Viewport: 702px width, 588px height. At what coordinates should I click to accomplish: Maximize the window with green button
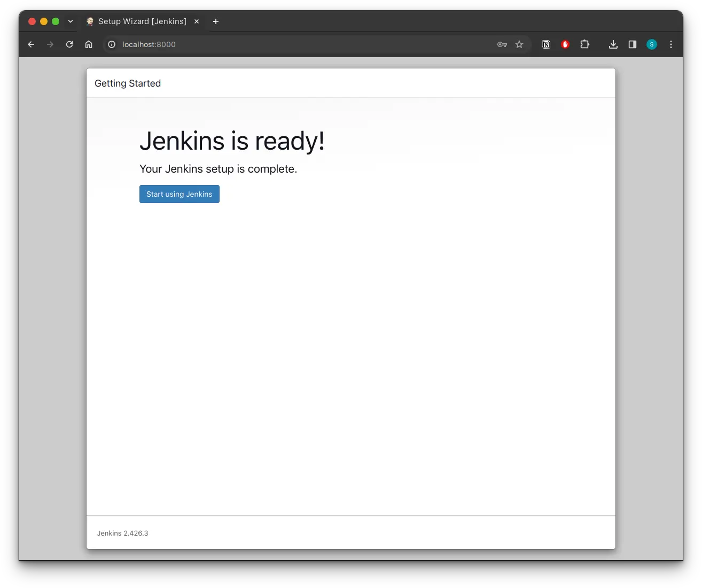(56, 21)
